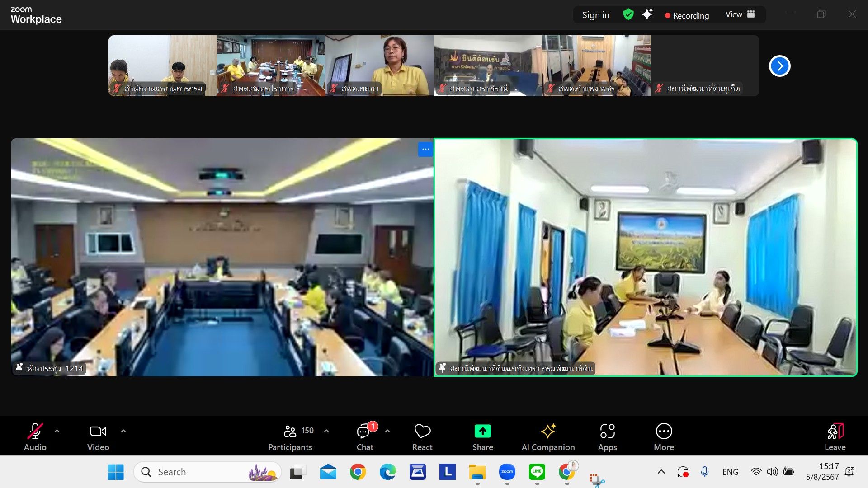
Task: Click the green Share screen icon
Action: coord(482,432)
